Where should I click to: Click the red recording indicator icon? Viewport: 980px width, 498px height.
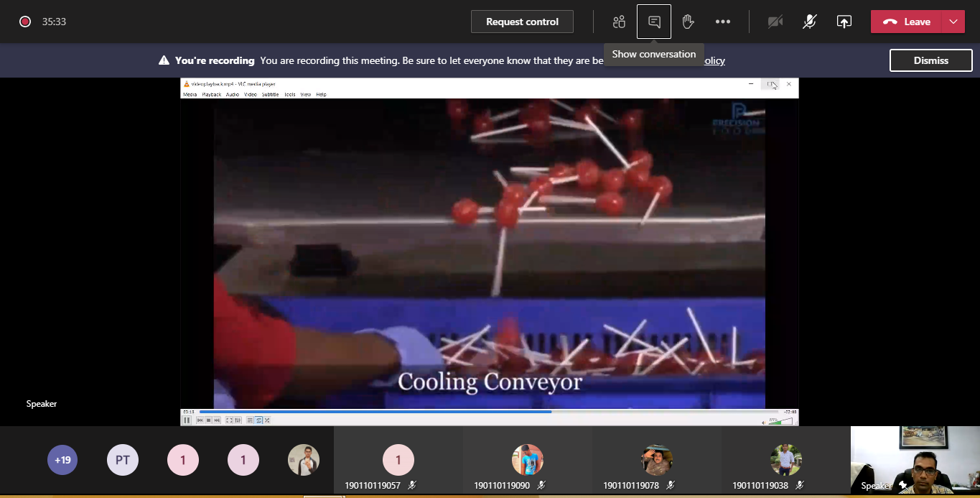pos(25,22)
